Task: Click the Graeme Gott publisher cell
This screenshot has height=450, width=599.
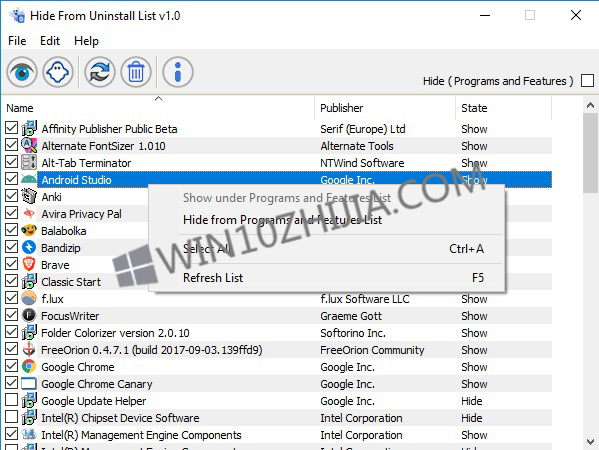Action: (x=351, y=316)
